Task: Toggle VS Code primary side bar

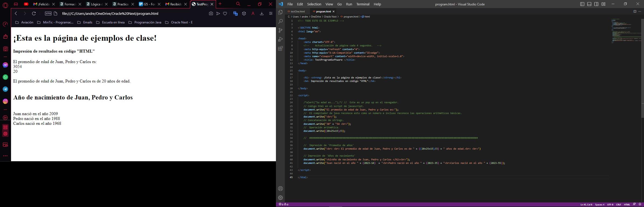Action: click(582, 4)
